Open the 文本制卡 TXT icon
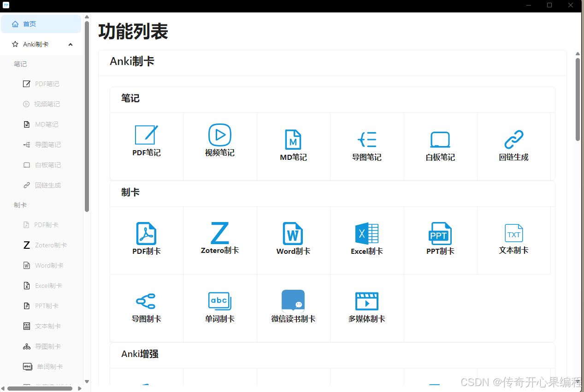Viewport: 584px width, 392px height. 514,233
